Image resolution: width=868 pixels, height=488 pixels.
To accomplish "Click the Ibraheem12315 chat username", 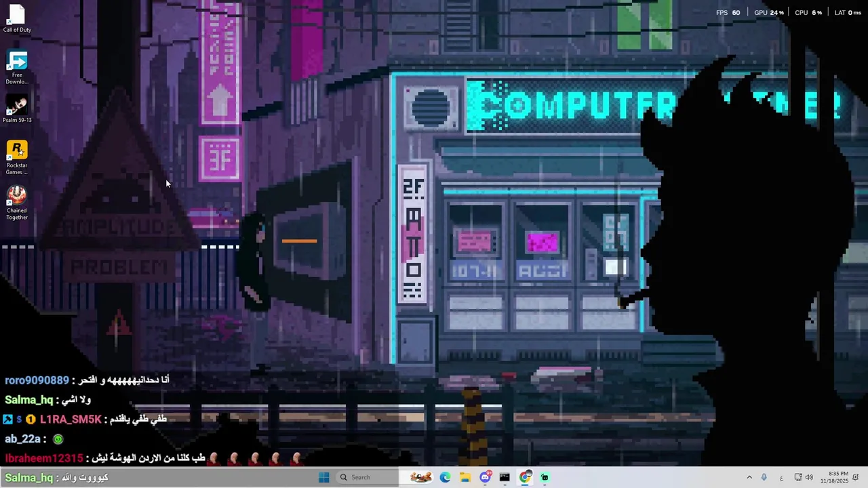I will coord(44,459).
